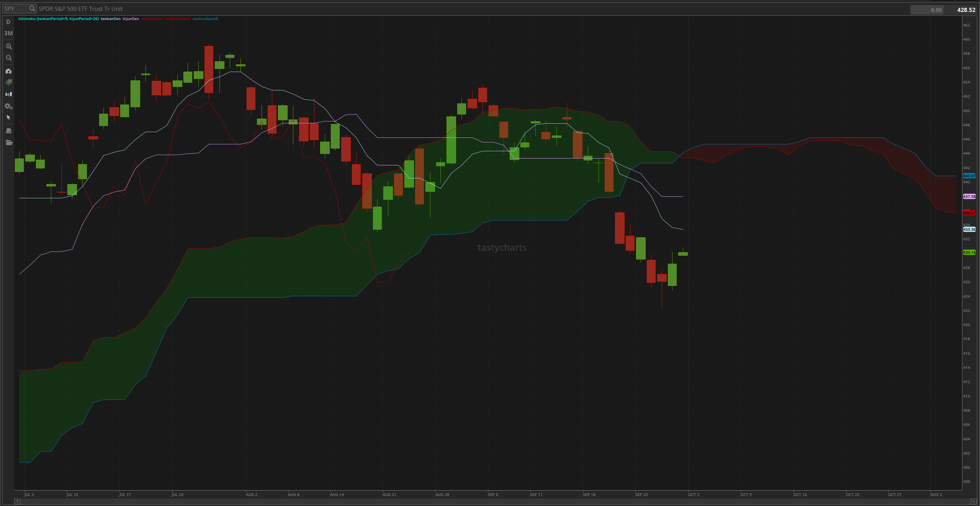Open the chart settings gears icon
The image size is (980, 506).
[x=8, y=106]
